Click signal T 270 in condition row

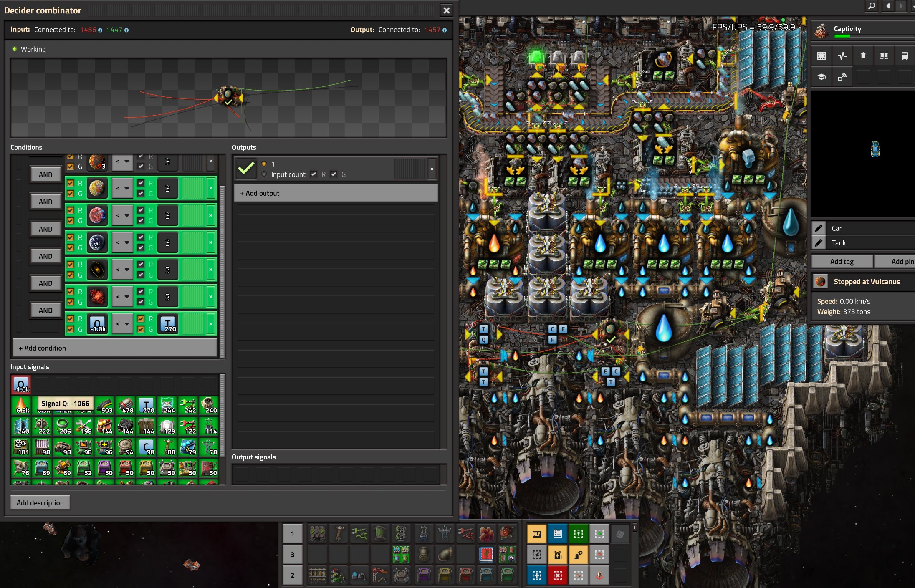pyautogui.click(x=168, y=324)
